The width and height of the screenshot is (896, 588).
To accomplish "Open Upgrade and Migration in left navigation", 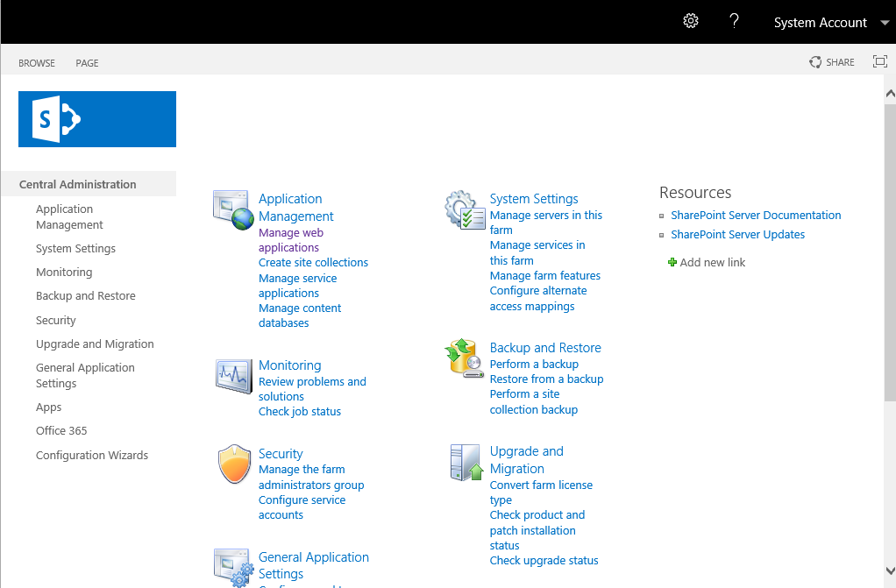I will [x=95, y=344].
